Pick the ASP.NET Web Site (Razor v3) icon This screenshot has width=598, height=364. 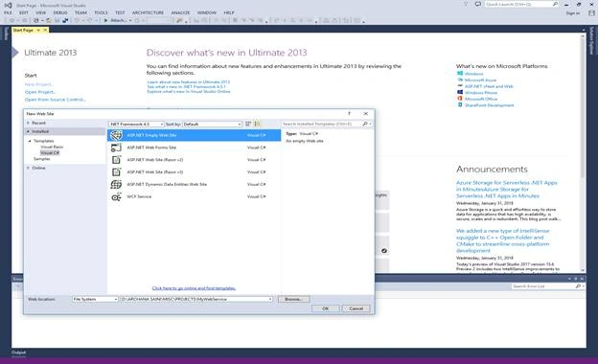[116, 171]
